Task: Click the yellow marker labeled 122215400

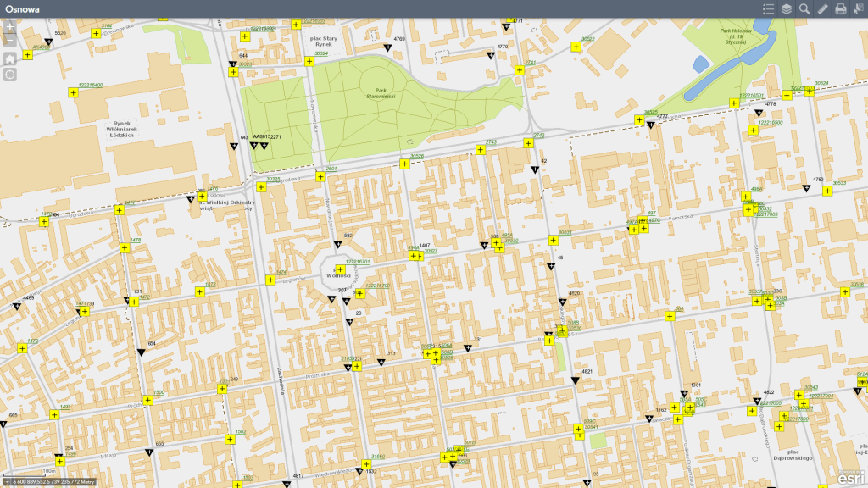Action: (73, 93)
